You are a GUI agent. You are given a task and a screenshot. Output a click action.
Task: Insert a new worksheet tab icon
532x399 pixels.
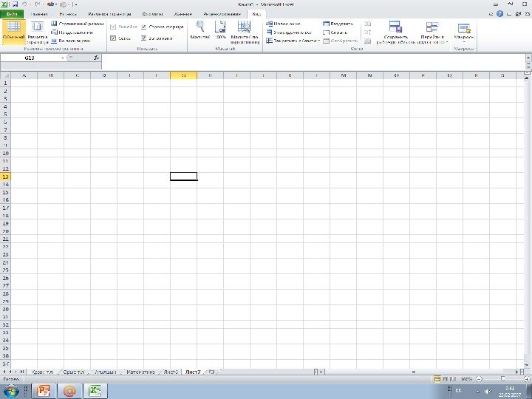coord(212,372)
